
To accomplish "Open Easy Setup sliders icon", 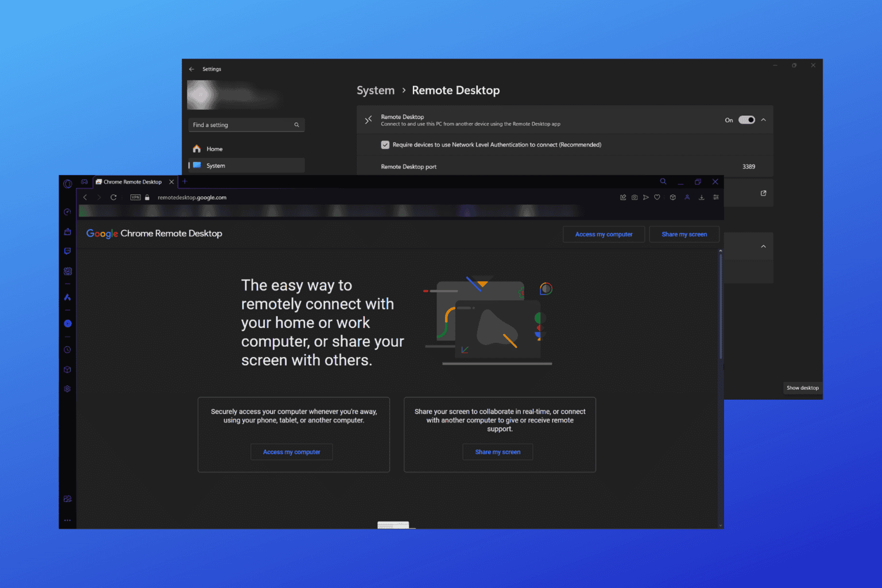I will tap(715, 198).
